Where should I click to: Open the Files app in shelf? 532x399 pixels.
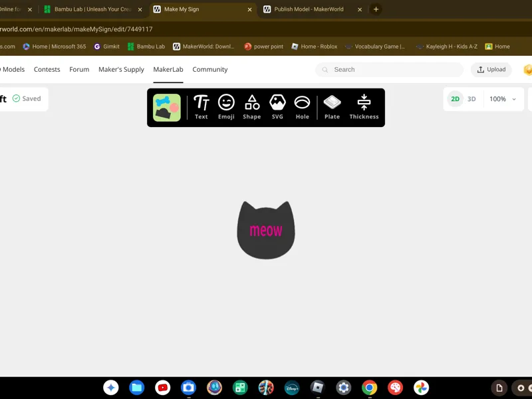point(137,388)
